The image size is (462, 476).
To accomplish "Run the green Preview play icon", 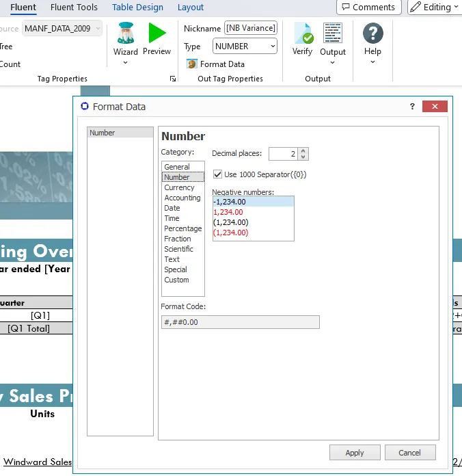I will 157,33.
